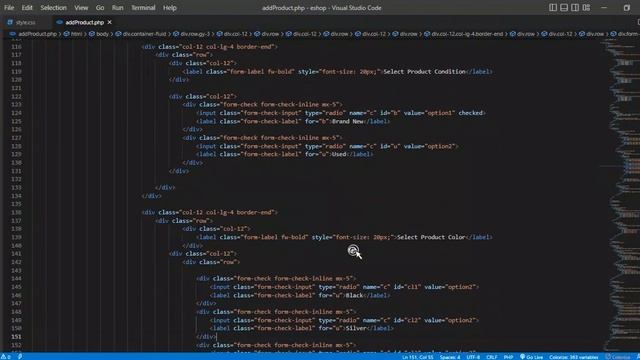Toggle the secondary side bar layout icon

575,7
